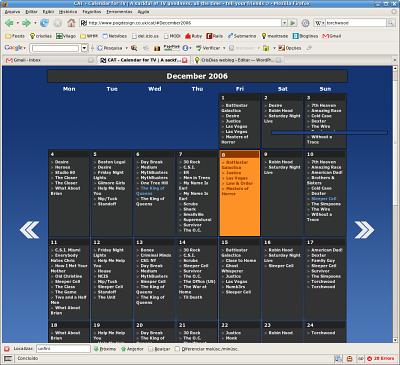The height and width of the screenshot is (365, 400).
Task: Click the vertical page scrollbar
Action: pos(396,204)
